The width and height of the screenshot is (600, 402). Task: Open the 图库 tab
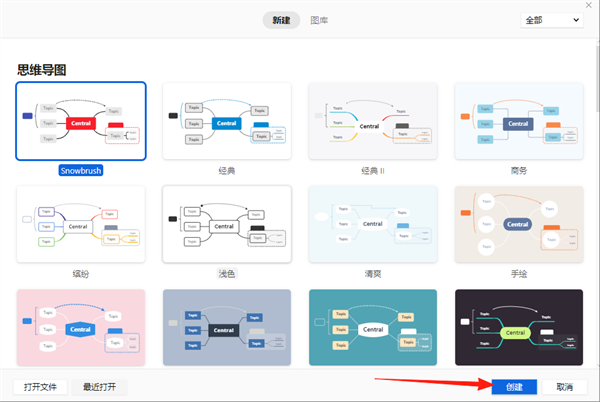(319, 20)
